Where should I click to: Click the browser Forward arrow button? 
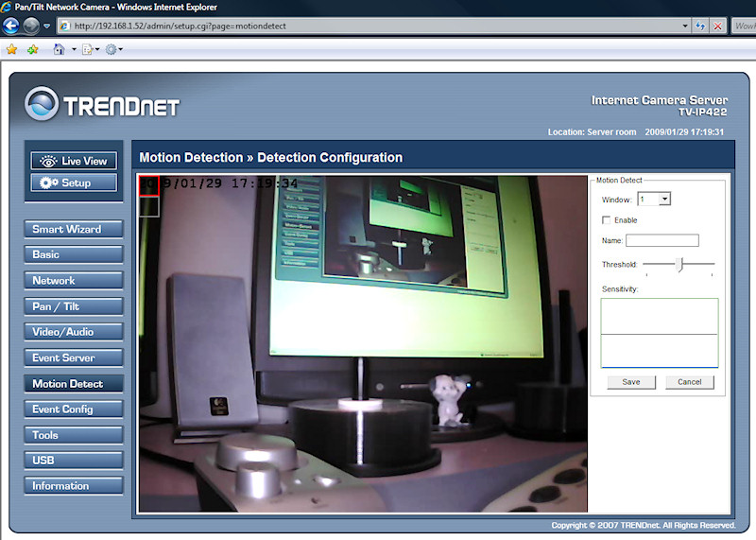31,26
